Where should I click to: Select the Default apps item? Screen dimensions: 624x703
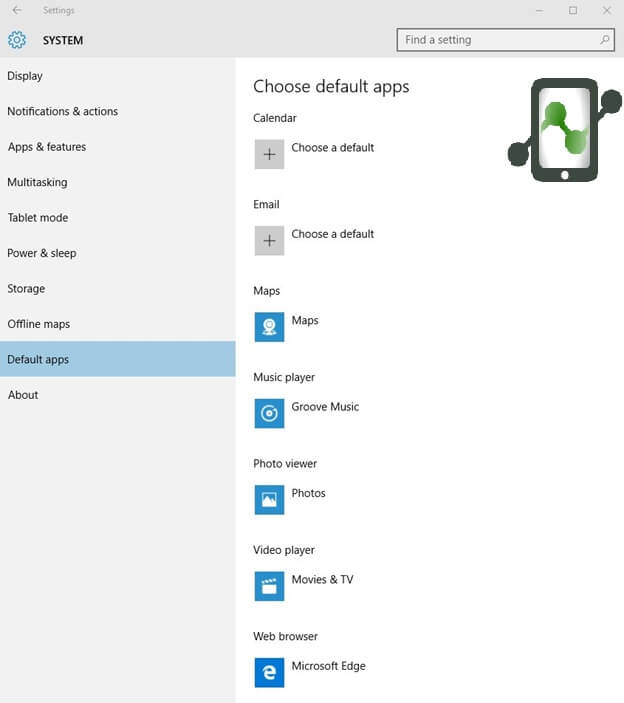(x=117, y=359)
